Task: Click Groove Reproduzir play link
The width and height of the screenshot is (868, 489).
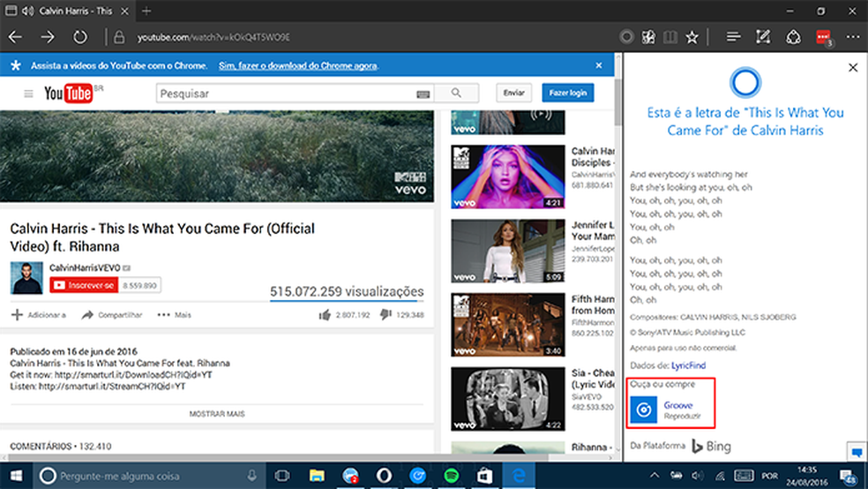Action: (x=682, y=416)
